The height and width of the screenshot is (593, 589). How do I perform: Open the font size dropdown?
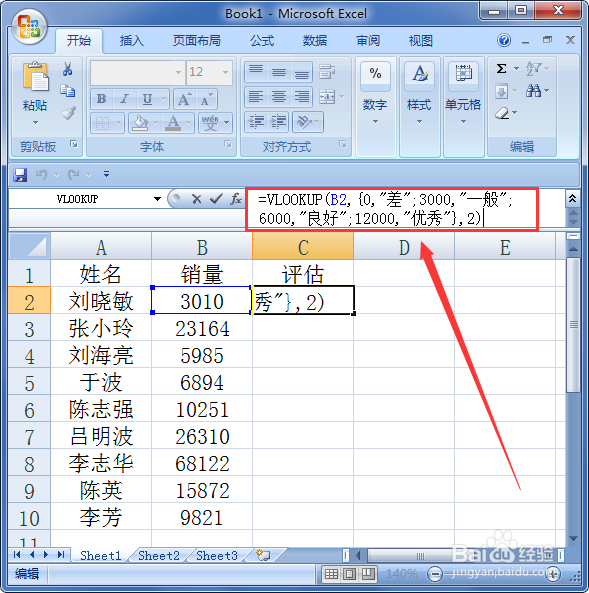[x=225, y=72]
